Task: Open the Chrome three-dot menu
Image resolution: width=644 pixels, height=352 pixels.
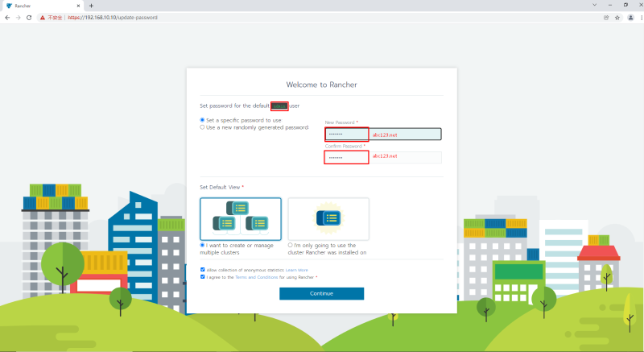Action: pyautogui.click(x=642, y=18)
